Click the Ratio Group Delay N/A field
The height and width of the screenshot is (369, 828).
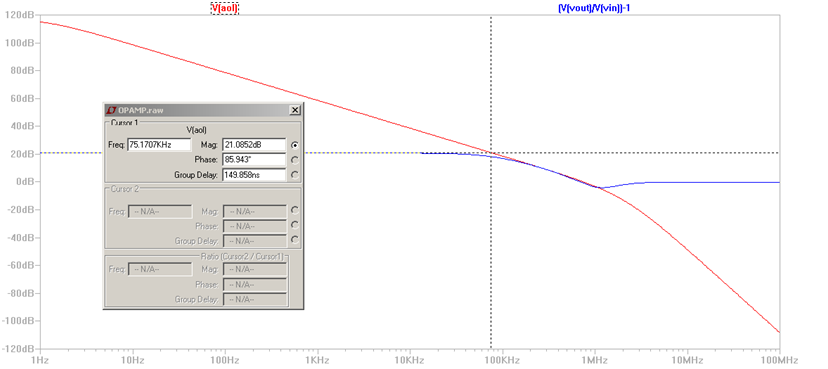(x=255, y=299)
